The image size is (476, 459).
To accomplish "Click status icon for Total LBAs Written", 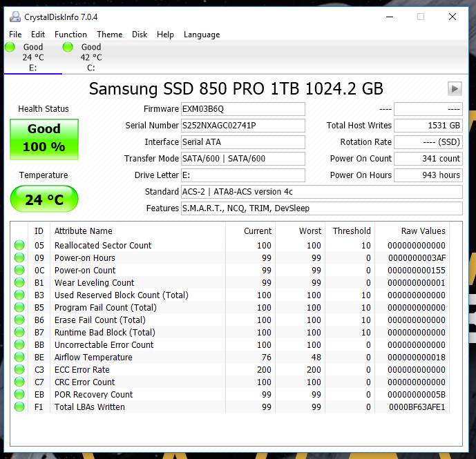I will tap(19, 407).
